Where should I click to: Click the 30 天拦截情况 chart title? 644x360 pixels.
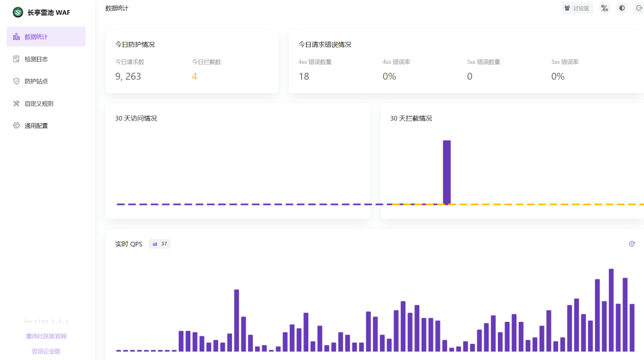pos(411,118)
